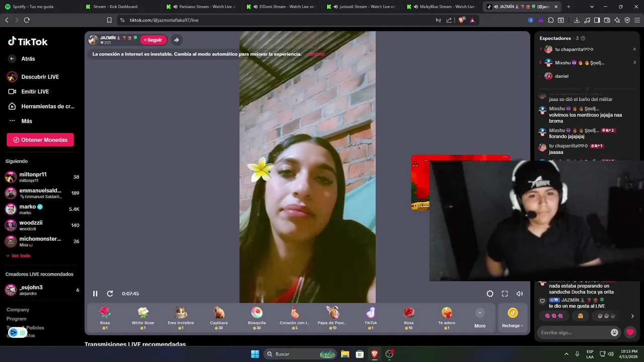Open recommended creator _eujohn3's live
644x362 pixels.
[x=42, y=290]
